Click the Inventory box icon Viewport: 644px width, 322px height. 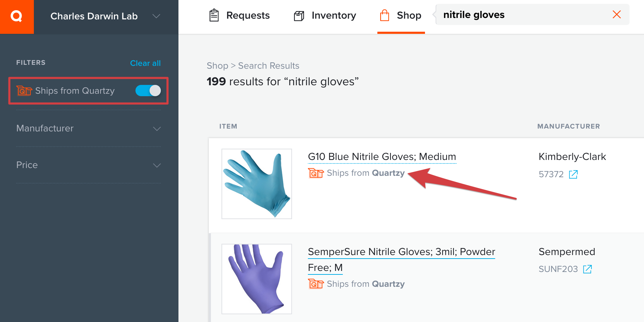coord(299,16)
